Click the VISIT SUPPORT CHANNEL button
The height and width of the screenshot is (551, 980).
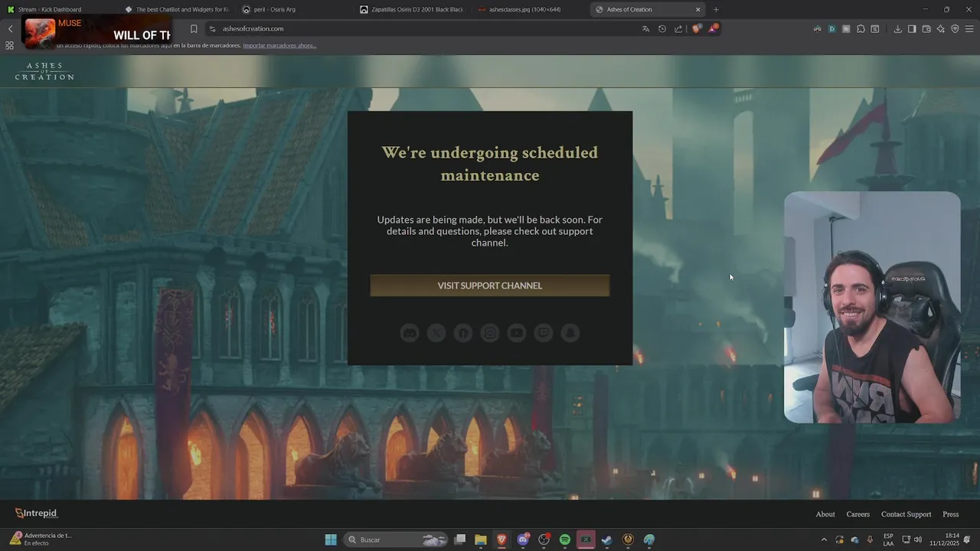[490, 285]
